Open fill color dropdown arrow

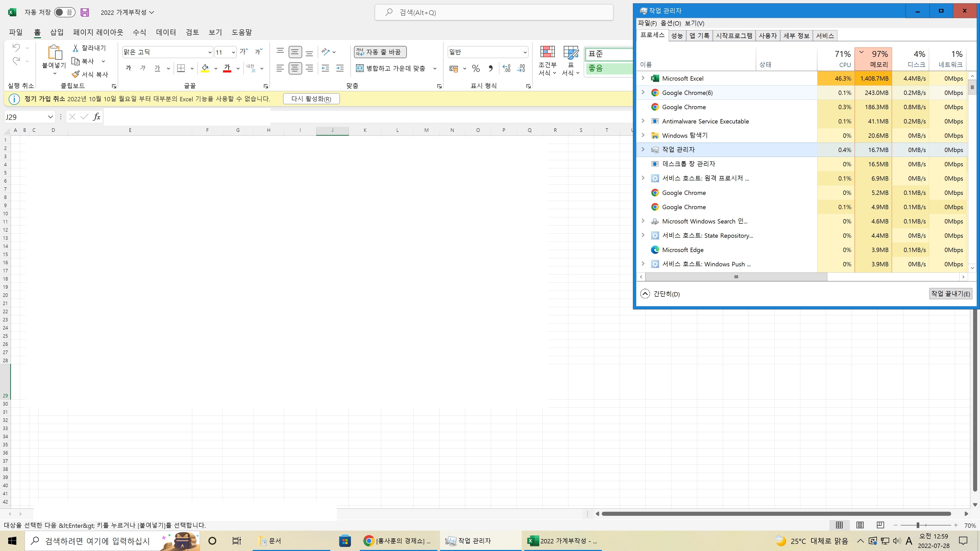tap(216, 68)
